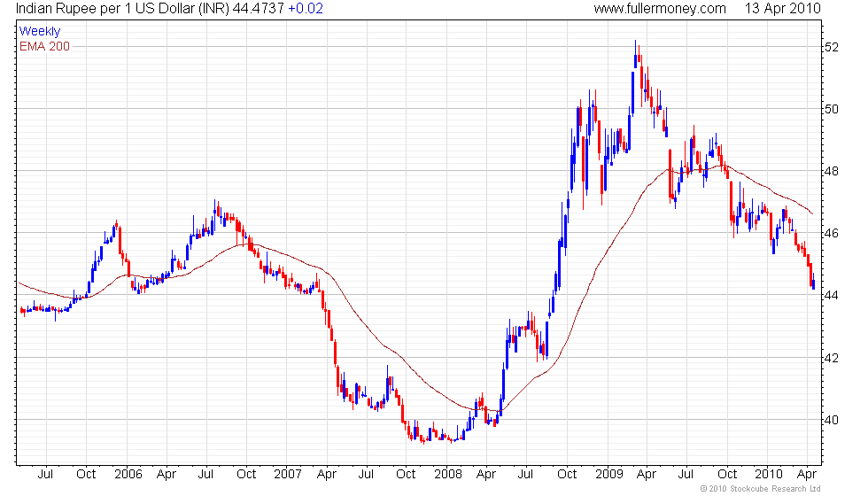
Task: Click the 40 price axis label
Action: coord(832,420)
